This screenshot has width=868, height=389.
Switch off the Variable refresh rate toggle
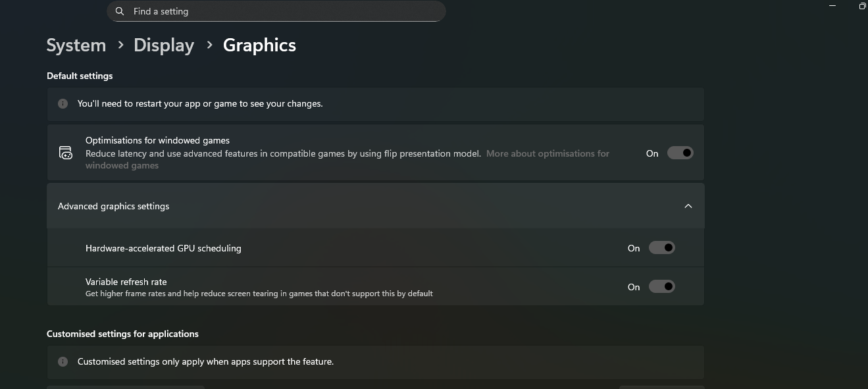click(x=661, y=286)
